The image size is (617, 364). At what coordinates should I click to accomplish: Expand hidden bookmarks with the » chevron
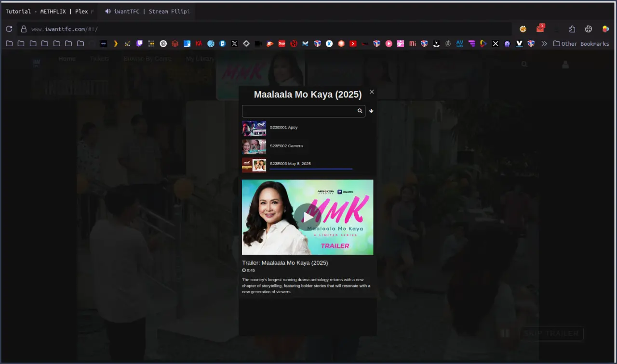[544, 43]
